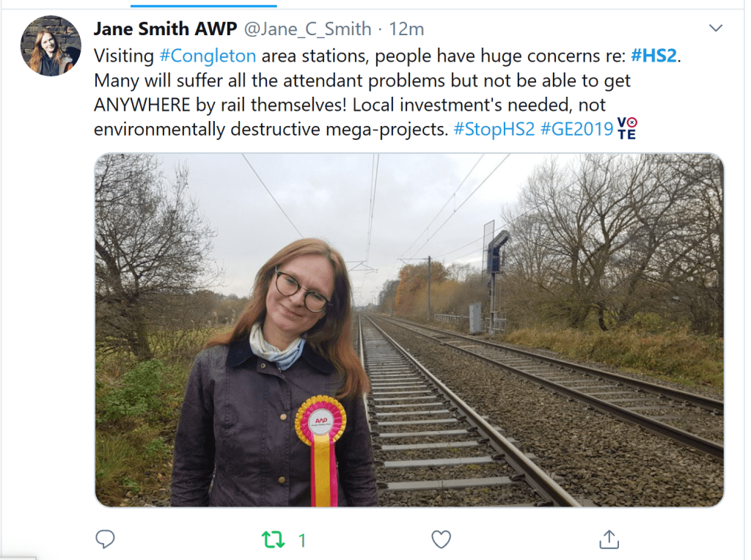Open the #GE2019 hashtag link
The width and height of the screenshot is (751, 560).
576,129
